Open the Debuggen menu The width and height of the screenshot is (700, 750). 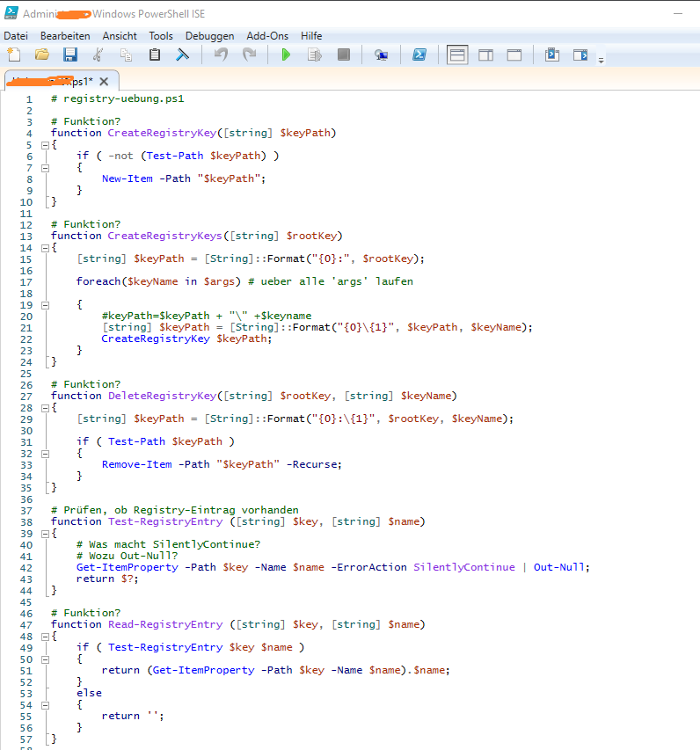[x=209, y=36]
